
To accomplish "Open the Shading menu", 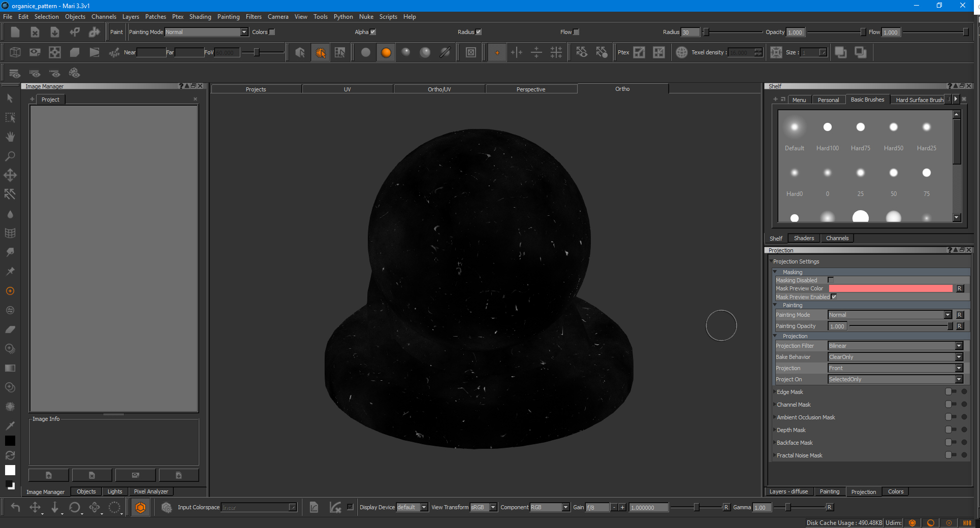I will (200, 17).
